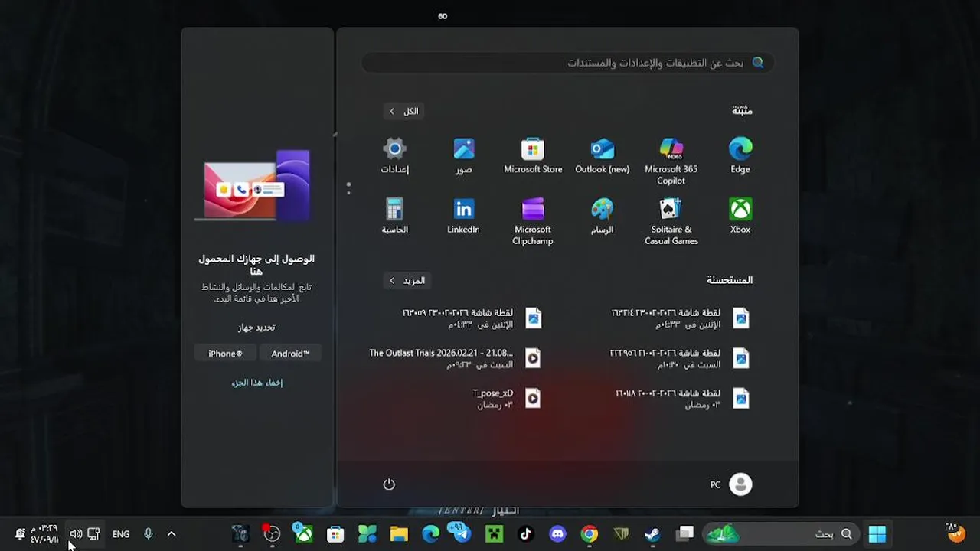Open the LinkedIn pinned app

click(x=464, y=217)
